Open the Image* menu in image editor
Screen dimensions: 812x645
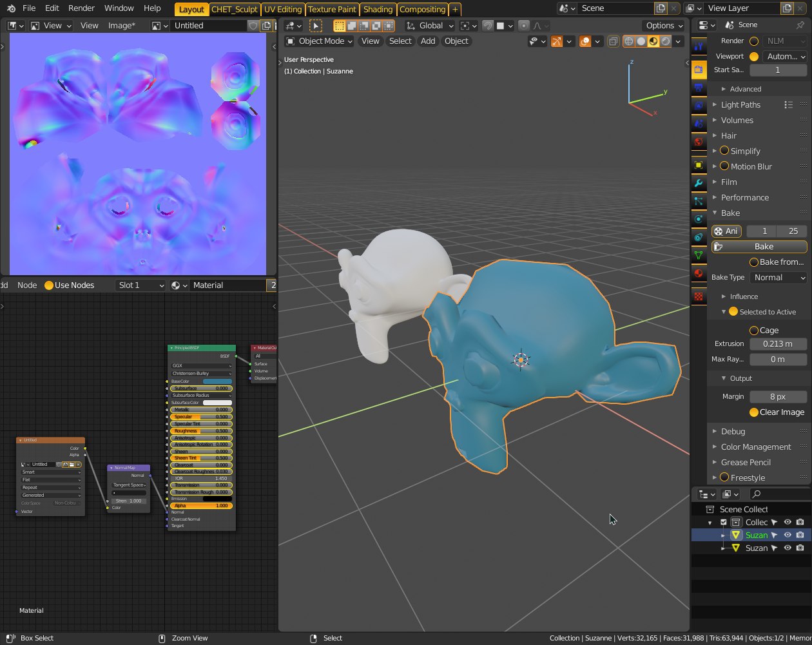(122, 26)
